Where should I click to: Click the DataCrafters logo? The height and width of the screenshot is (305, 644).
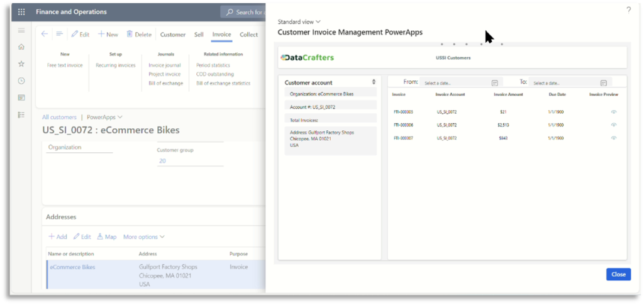[x=307, y=57]
